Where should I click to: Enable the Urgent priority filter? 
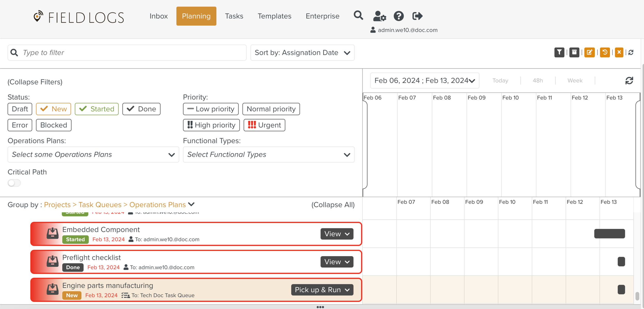[x=264, y=125]
